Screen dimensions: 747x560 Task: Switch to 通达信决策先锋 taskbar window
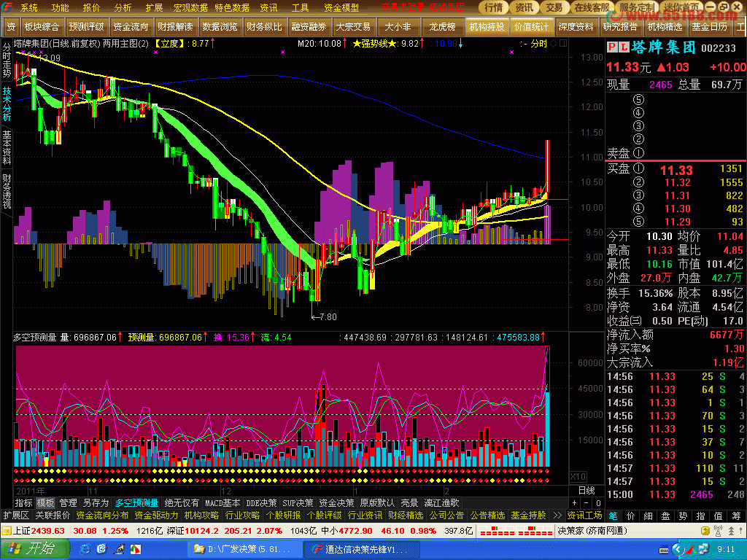point(360,550)
